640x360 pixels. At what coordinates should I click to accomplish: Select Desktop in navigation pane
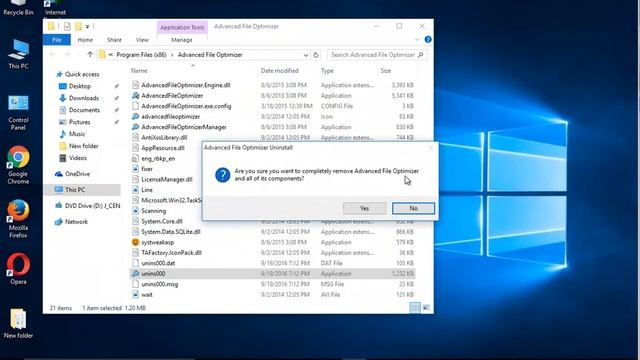[80, 86]
